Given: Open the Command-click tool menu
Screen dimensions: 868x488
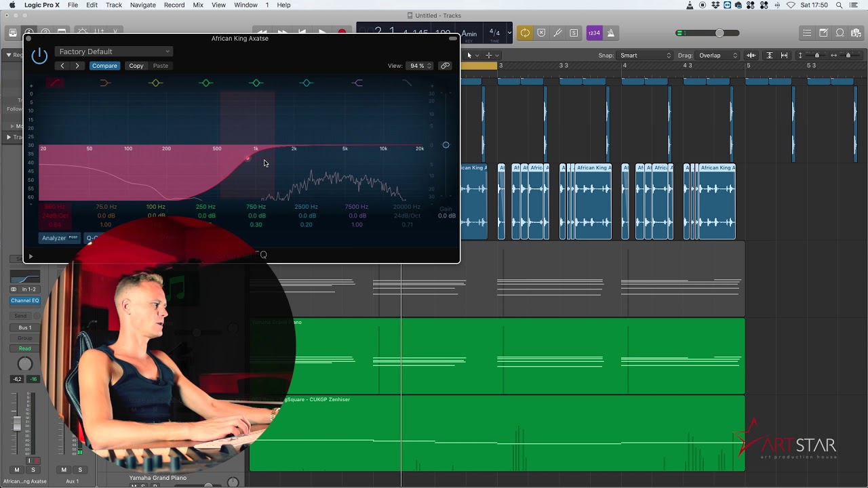Looking at the screenshot, I should point(492,56).
